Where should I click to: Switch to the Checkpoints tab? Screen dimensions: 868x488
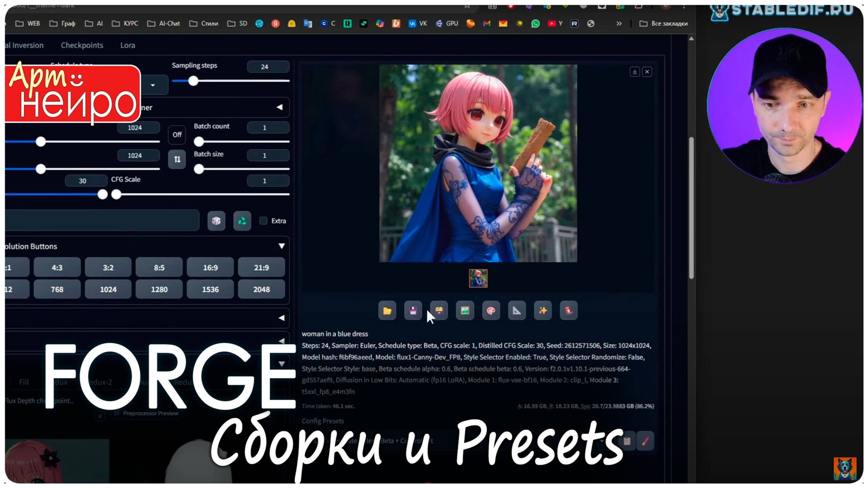[82, 45]
